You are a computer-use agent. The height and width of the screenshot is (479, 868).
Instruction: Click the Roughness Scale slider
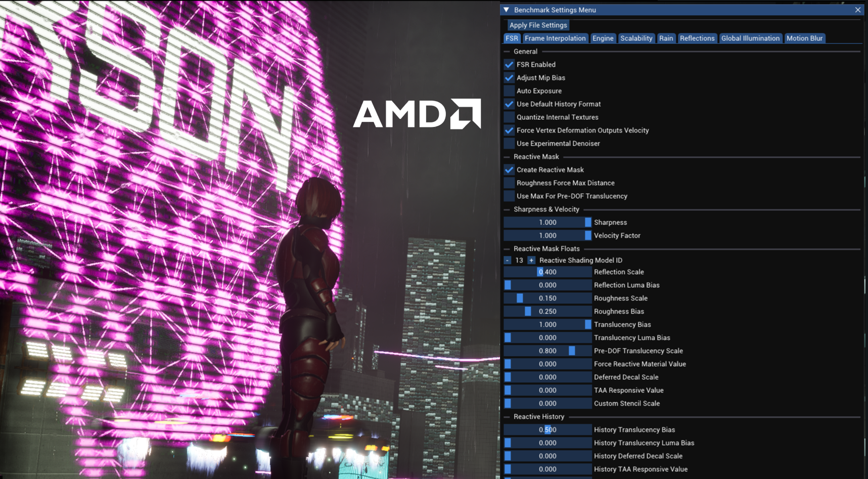(547, 298)
